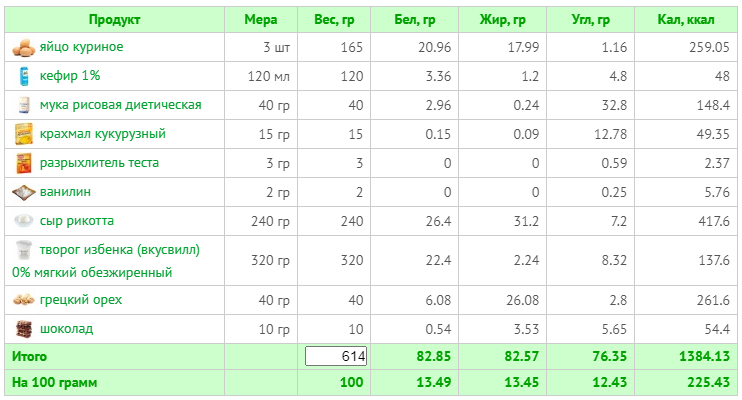The image size is (742, 400).
Task: Click the kefir 1% carton icon
Action: (24, 76)
